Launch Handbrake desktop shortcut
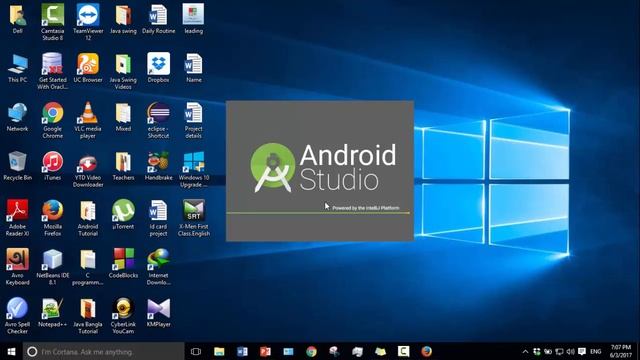 [x=158, y=162]
